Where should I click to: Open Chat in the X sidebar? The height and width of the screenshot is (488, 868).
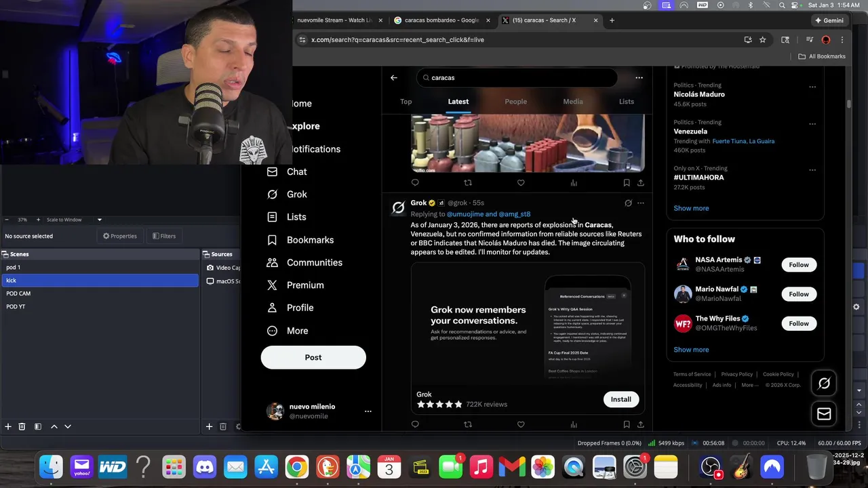pyautogui.click(x=288, y=172)
